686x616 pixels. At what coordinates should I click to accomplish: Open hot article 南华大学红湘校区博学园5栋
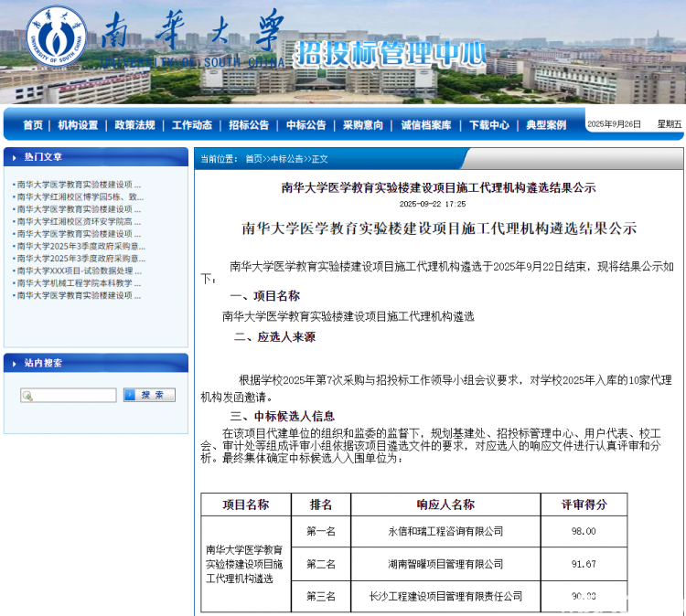click(80, 196)
